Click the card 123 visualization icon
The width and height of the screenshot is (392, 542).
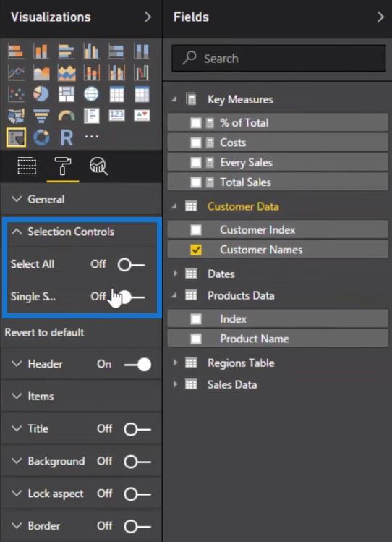[x=116, y=116]
